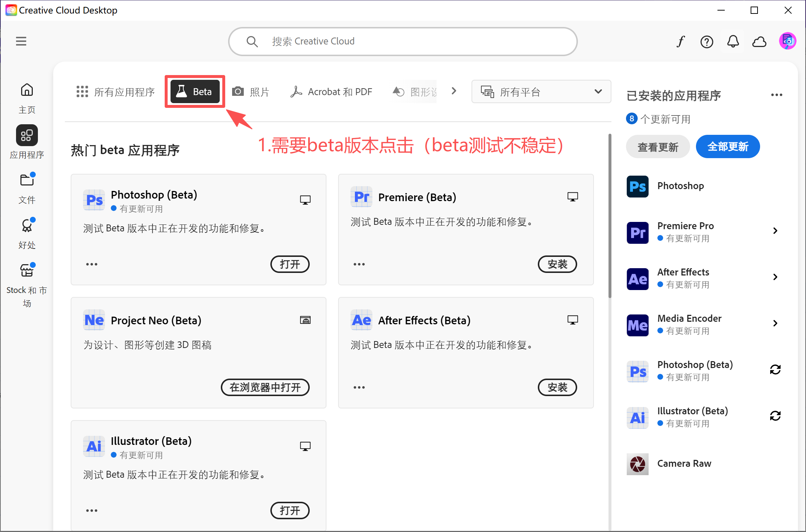Open the cloud sync status icon
Screen dimensions: 806x532
[x=759, y=42]
